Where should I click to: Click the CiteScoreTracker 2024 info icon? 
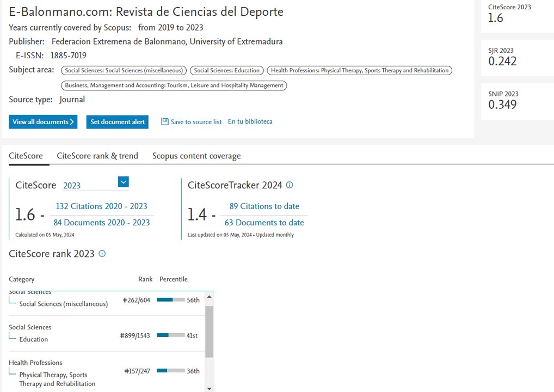coord(290,185)
